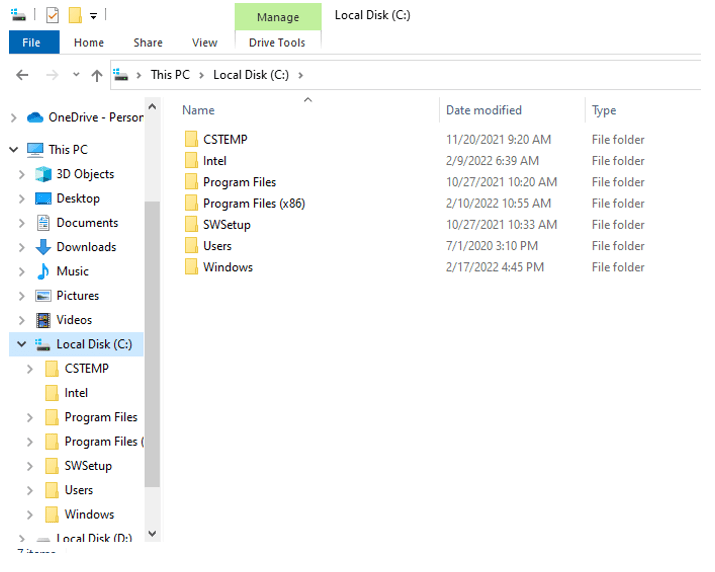Image resolution: width=715 pixels, height=572 pixels.
Task: Select the Program Files (x86) folder in file list
Action: click(x=253, y=203)
